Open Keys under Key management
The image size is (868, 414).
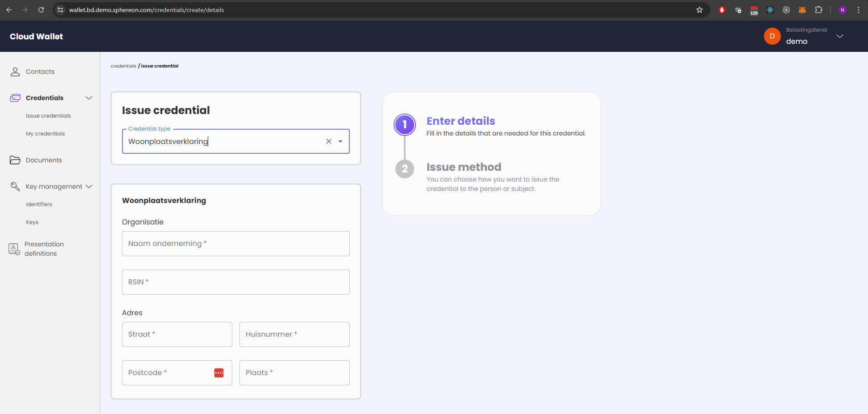tap(32, 222)
